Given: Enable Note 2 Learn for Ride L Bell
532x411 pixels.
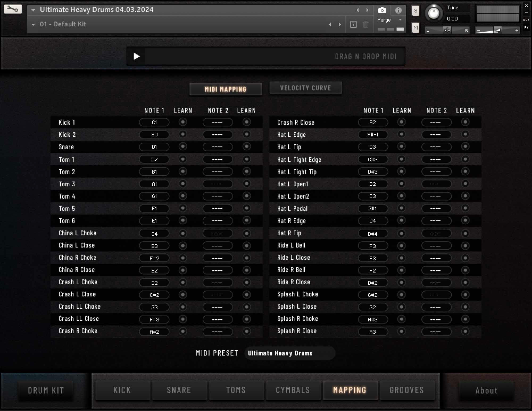Looking at the screenshot, I should (x=465, y=246).
